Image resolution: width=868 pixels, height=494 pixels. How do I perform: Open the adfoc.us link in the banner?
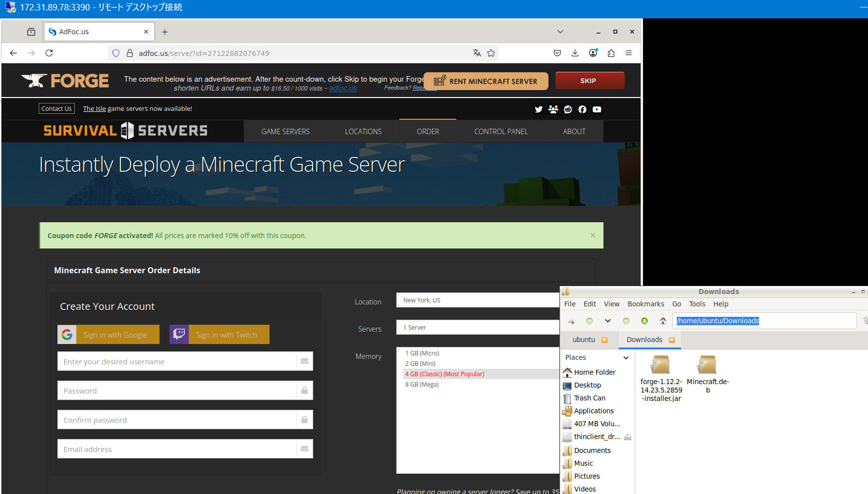(x=343, y=89)
